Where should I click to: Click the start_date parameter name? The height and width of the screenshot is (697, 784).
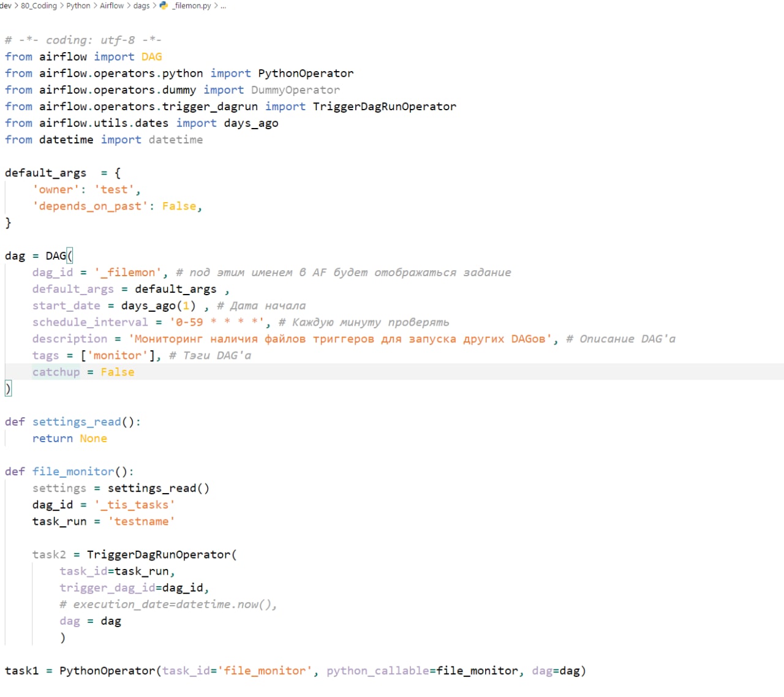point(66,305)
